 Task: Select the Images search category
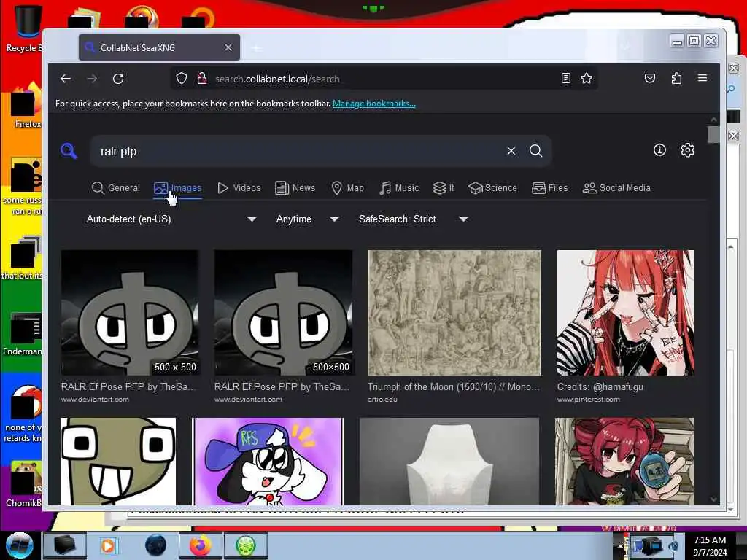[178, 188]
